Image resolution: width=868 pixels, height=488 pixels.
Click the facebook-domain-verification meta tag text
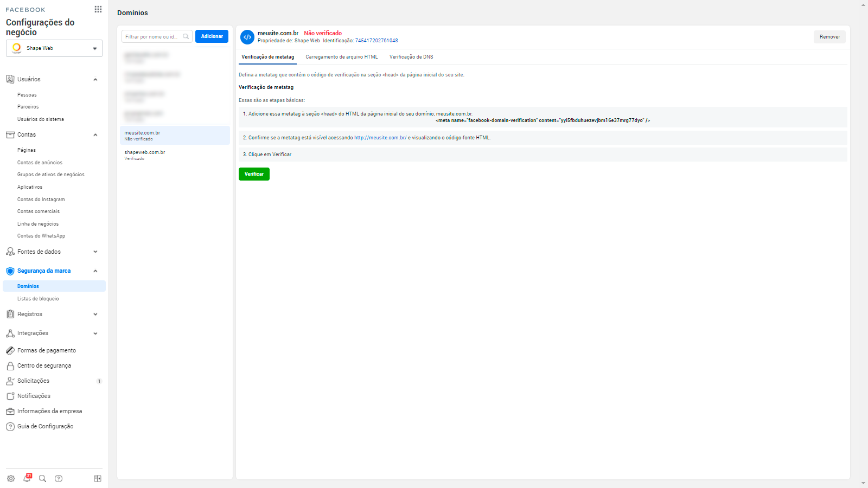542,120
